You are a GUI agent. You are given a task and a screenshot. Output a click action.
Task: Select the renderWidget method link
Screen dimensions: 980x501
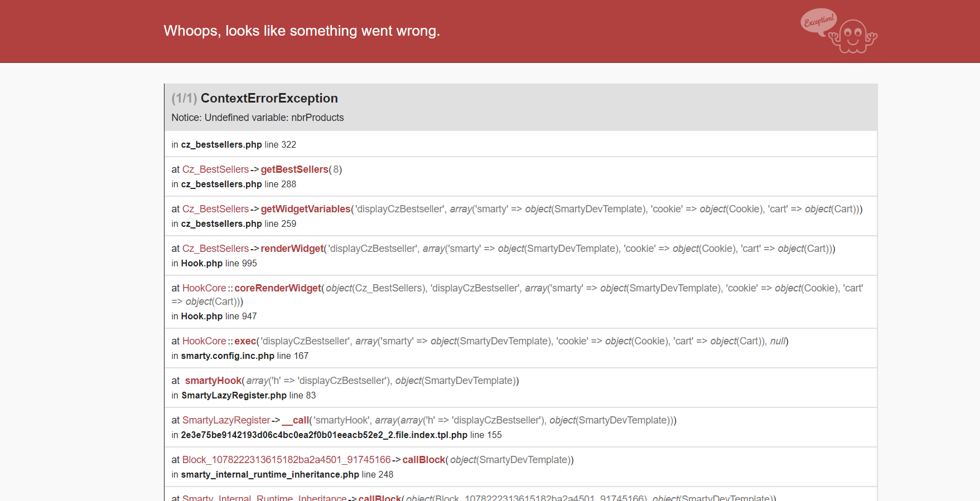click(292, 249)
